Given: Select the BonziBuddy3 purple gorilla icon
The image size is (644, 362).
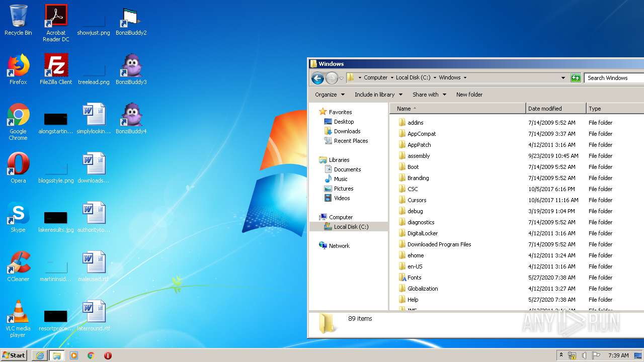Looking at the screenshot, I should pos(131,69).
